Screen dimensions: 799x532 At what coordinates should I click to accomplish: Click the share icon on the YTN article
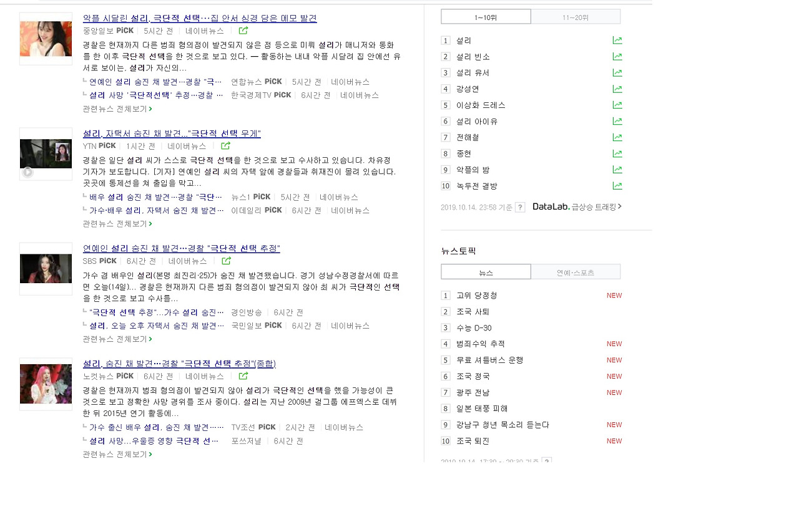pyautogui.click(x=225, y=146)
